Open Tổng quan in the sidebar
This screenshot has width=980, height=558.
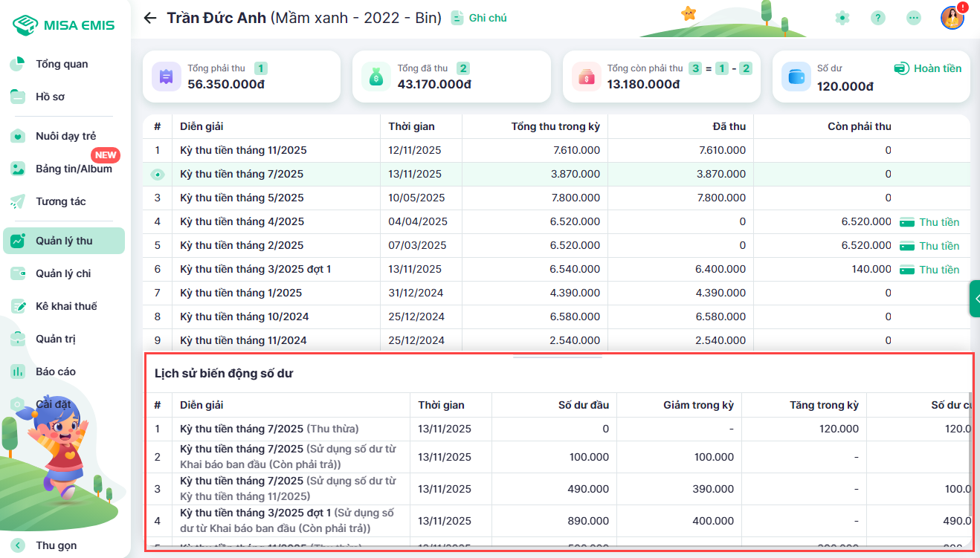click(62, 64)
